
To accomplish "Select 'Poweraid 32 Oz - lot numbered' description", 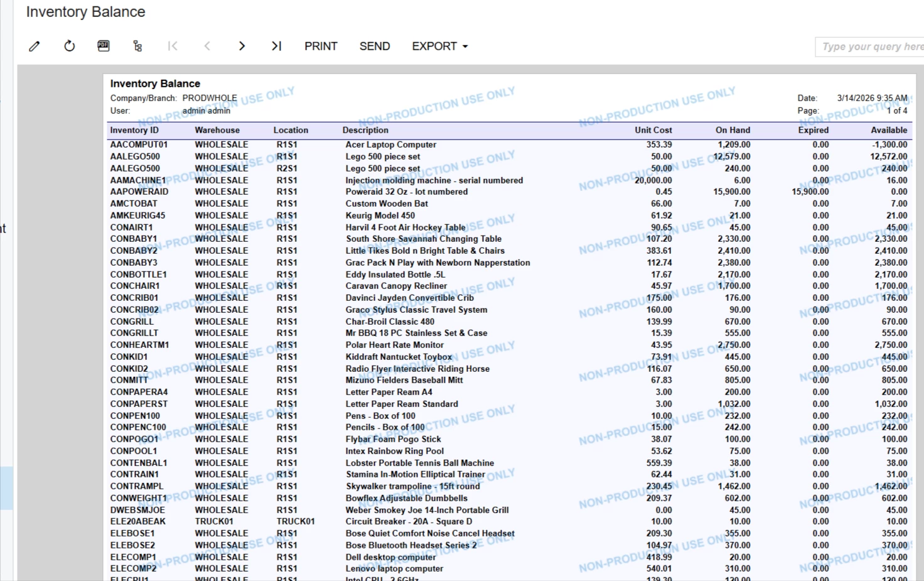I will tap(406, 192).
